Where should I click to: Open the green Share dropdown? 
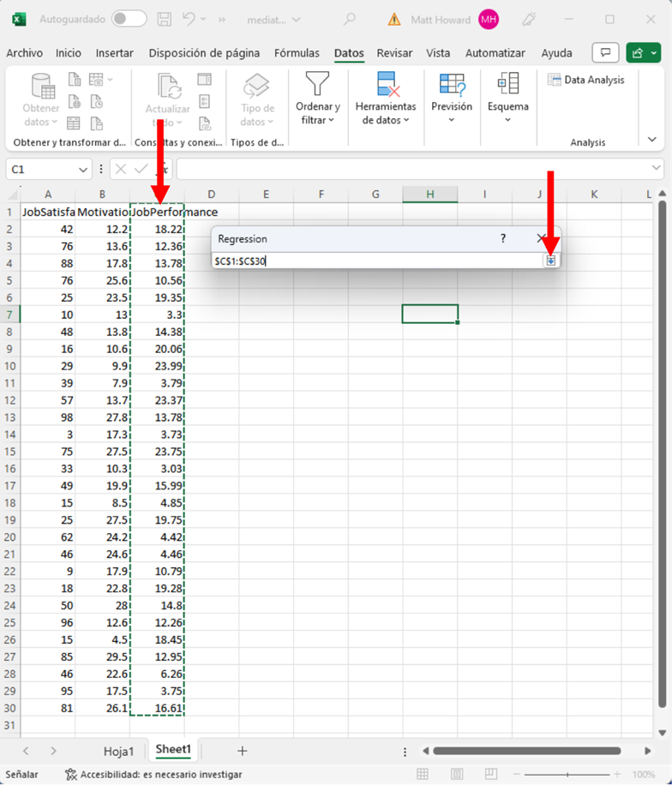[643, 53]
